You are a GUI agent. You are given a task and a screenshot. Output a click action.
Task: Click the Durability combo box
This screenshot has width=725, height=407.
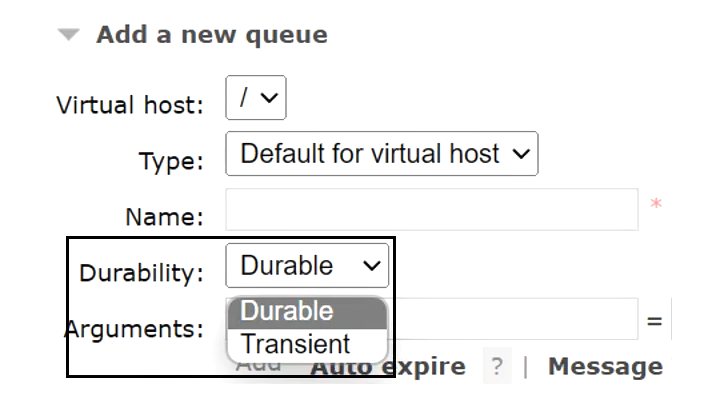pyautogui.click(x=307, y=266)
